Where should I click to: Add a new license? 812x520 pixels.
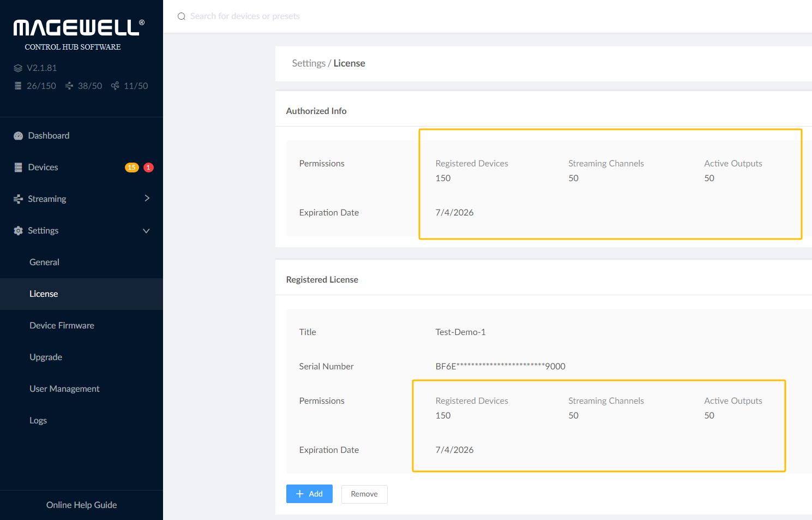click(x=309, y=494)
